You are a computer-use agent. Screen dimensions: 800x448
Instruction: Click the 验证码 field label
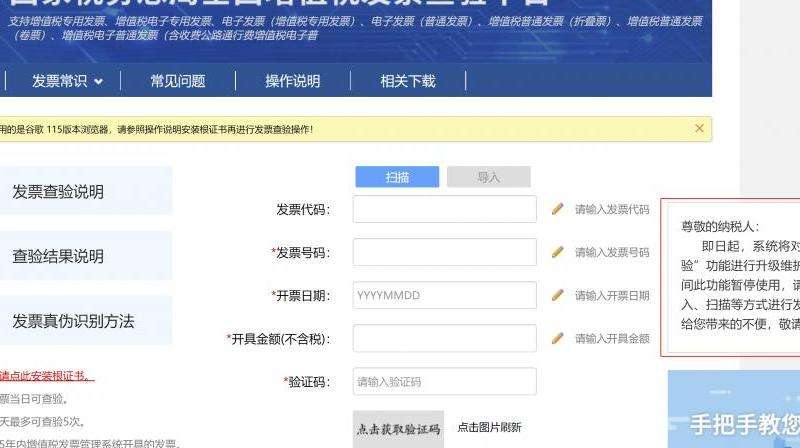point(307,382)
